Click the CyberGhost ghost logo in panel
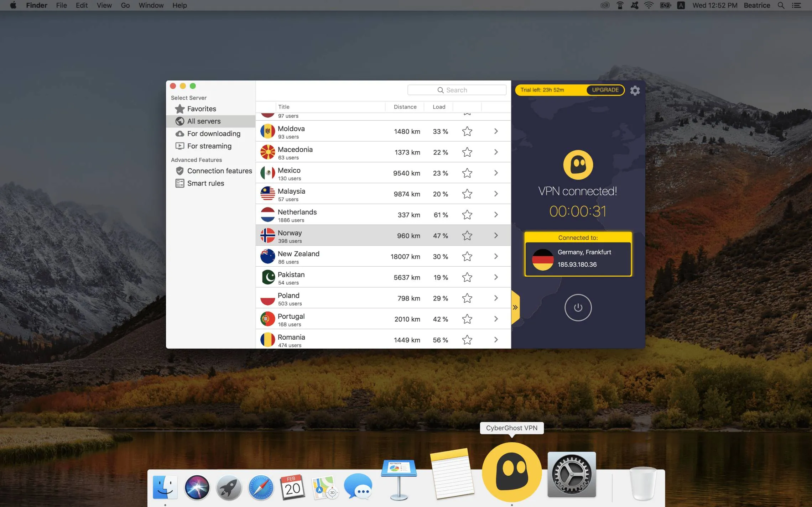This screenshot has height=507, width=812. click(x=578, y=165)
